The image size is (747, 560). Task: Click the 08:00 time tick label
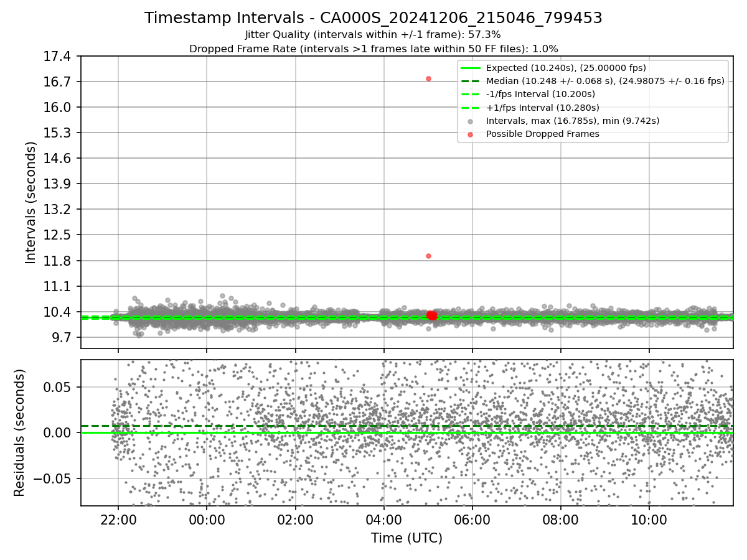pyautogui.click(x=561, y=519)
